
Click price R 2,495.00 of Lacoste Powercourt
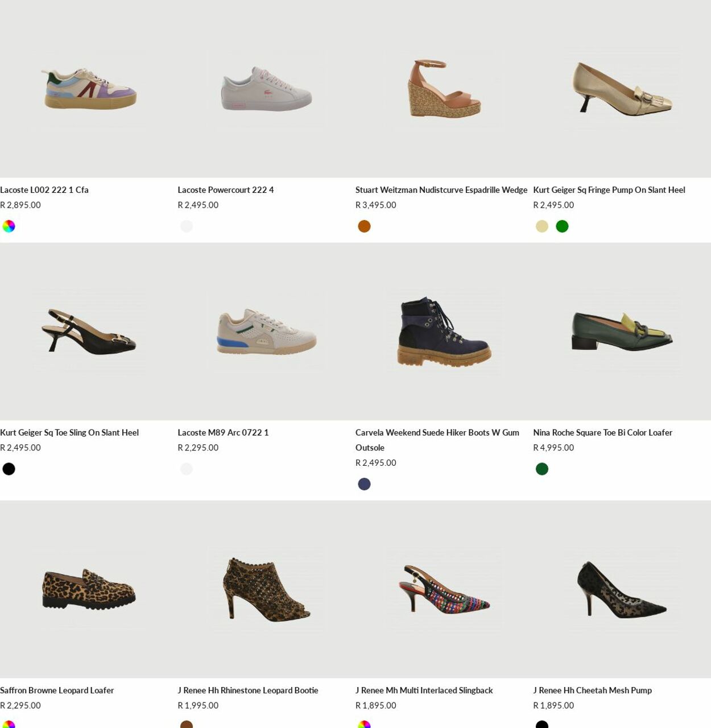point(198,205)
